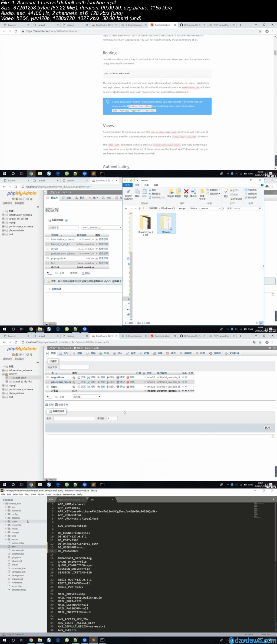The height and width of the screenshot is (644, 277).
Task: Click the Properties (属性) checkmark icon in the ribbon
Action: click(226, 191)
